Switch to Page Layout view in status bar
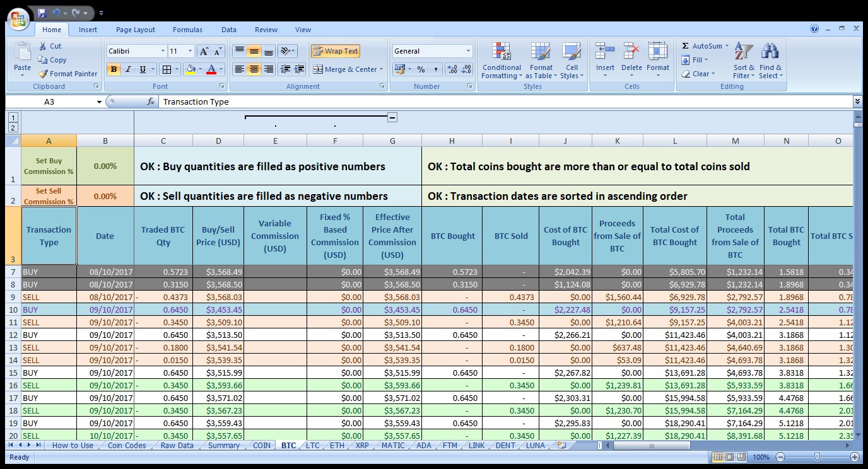The image size is (868, 469). tap(729, 457)
